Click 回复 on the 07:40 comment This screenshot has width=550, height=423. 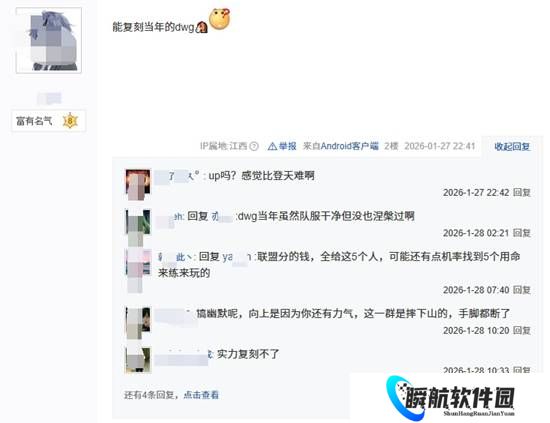point(522,290)
